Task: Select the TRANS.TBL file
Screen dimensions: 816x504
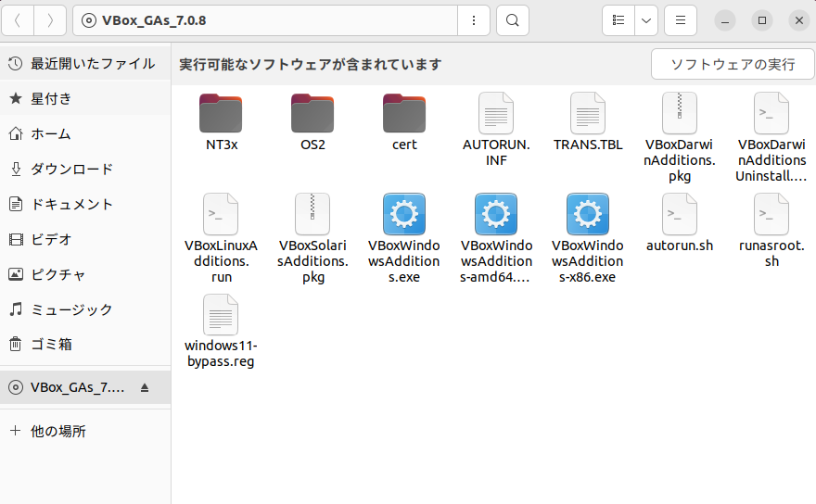Action: [588, 122]
